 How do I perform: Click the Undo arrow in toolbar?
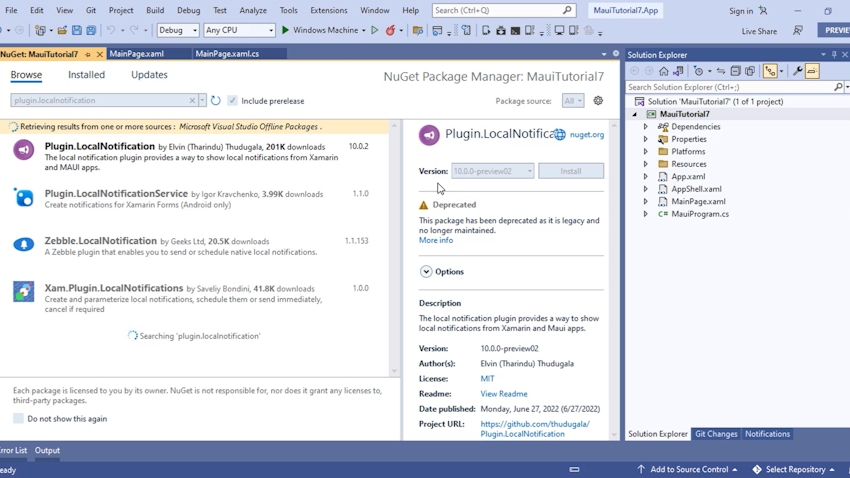pyautogui.click(x=111, y=30)
